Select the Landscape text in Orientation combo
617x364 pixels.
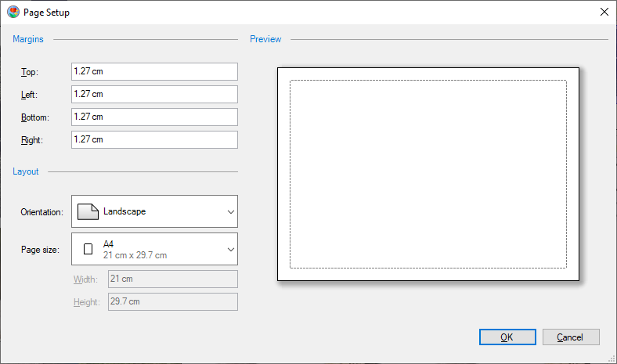[x=124, y=211]
